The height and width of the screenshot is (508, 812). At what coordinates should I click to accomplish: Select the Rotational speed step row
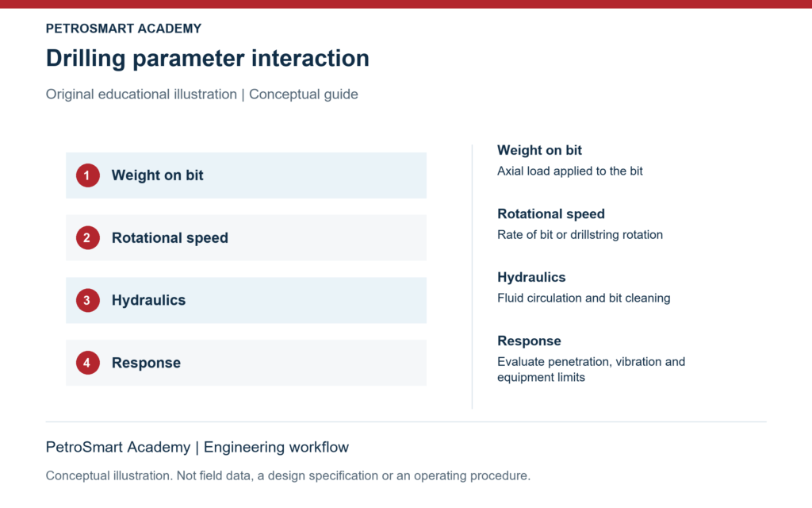(246, 238)
